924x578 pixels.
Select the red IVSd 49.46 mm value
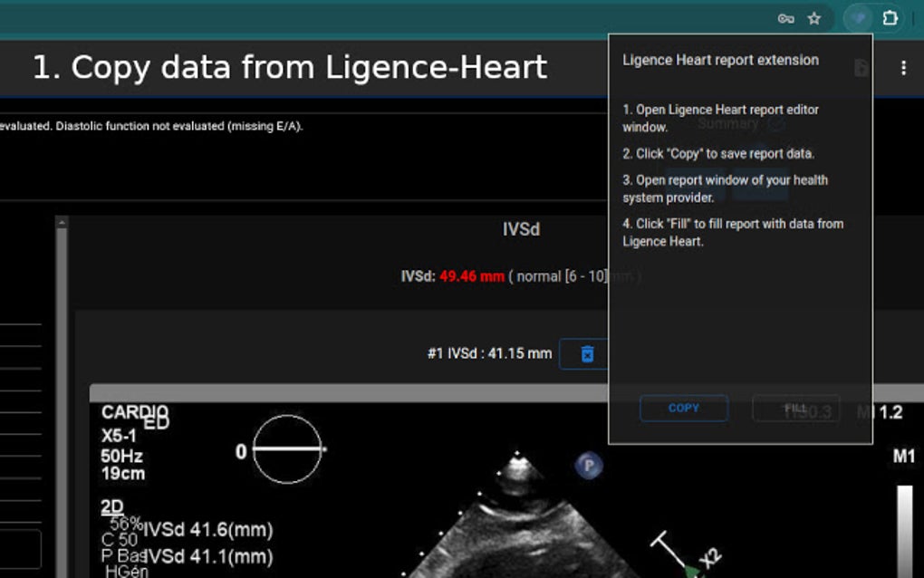tap(471, 276)
